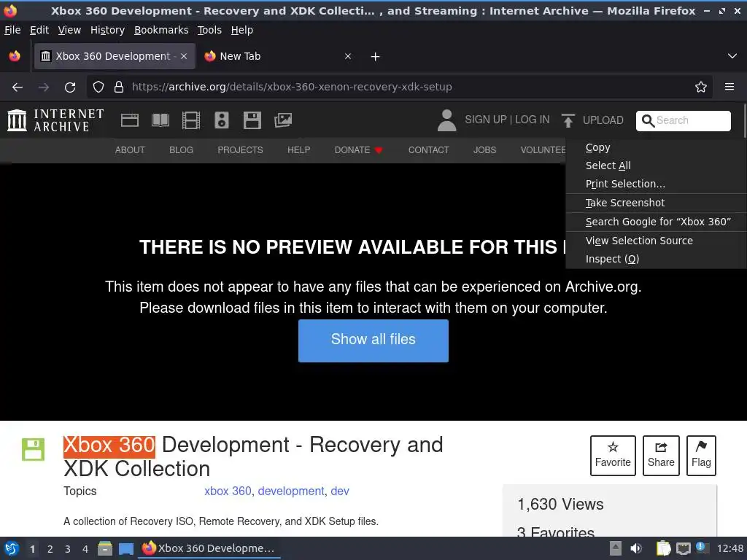
Task: Focus the Internet Archive Search field
Action: [x=683, y=120]
